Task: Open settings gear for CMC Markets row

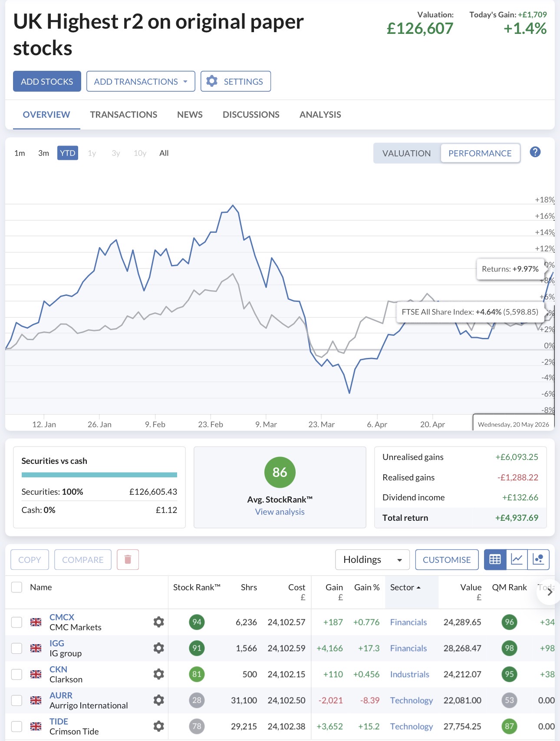Action: pos(159,622)
